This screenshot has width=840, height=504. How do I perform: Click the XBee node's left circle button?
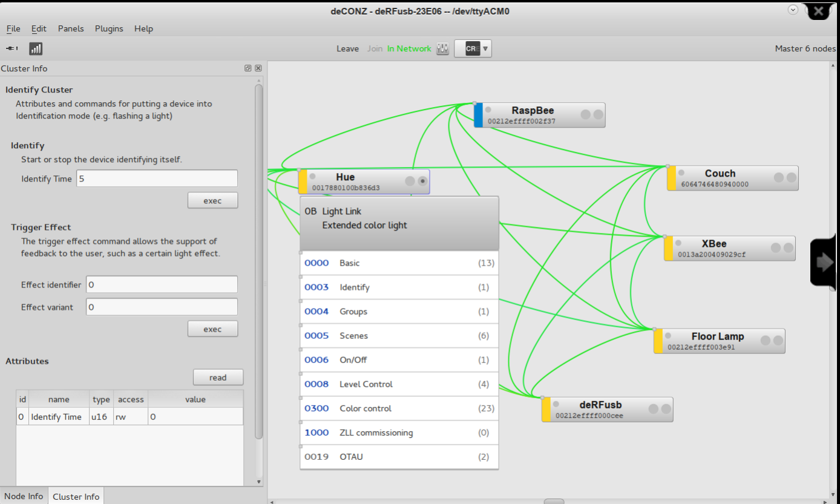[775, 247]
